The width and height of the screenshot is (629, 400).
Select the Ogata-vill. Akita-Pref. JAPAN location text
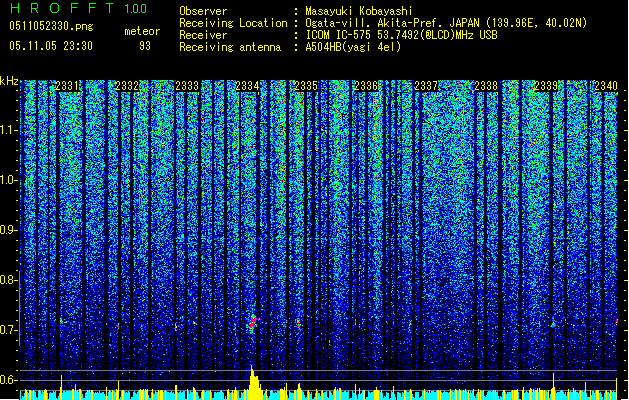[x=446, y=23]
